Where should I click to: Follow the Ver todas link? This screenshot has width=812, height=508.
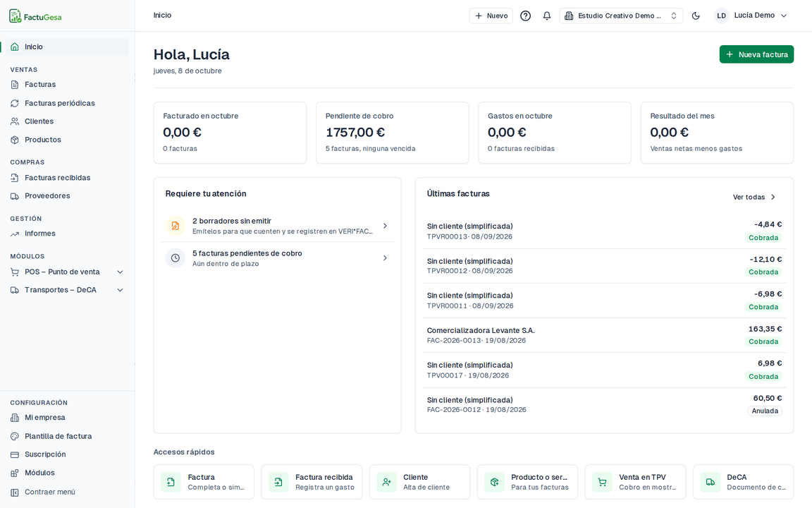(x=754, y=197)
